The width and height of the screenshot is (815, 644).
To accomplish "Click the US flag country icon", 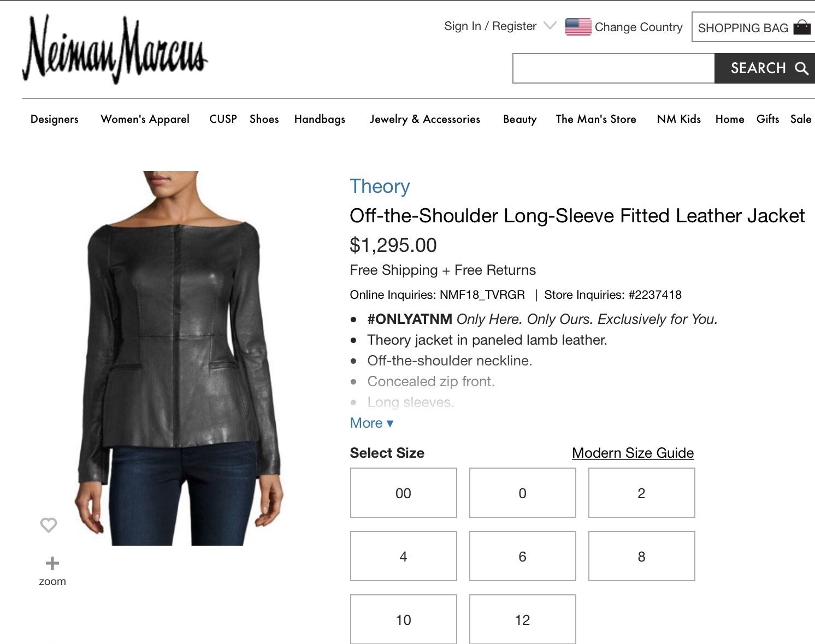I will coord(578,27).
